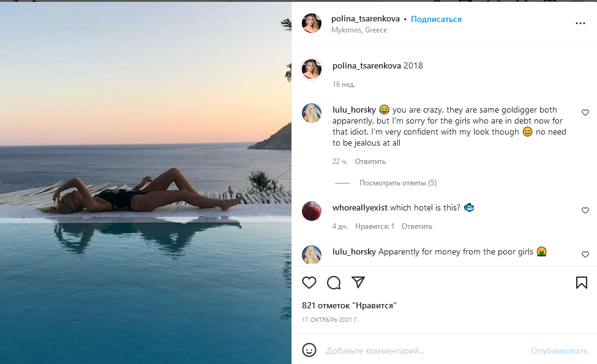
Task: Save post with the bookmark icon
Action: click(x=582, y=283)
